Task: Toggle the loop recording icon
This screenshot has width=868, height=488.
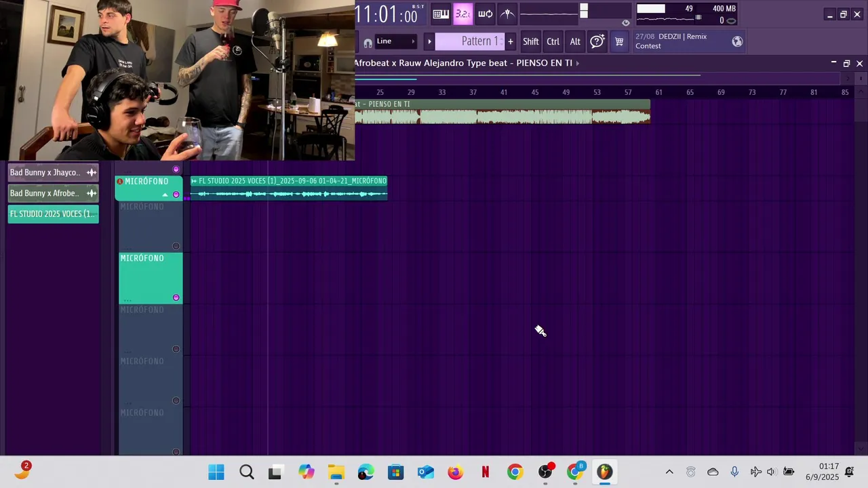Action: coord(485,14)
